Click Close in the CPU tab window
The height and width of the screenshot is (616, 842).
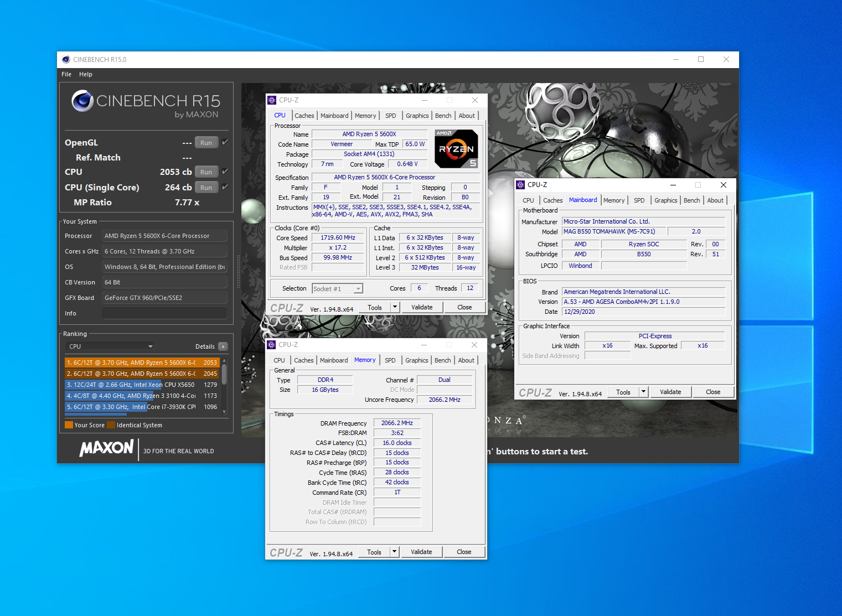464,307
